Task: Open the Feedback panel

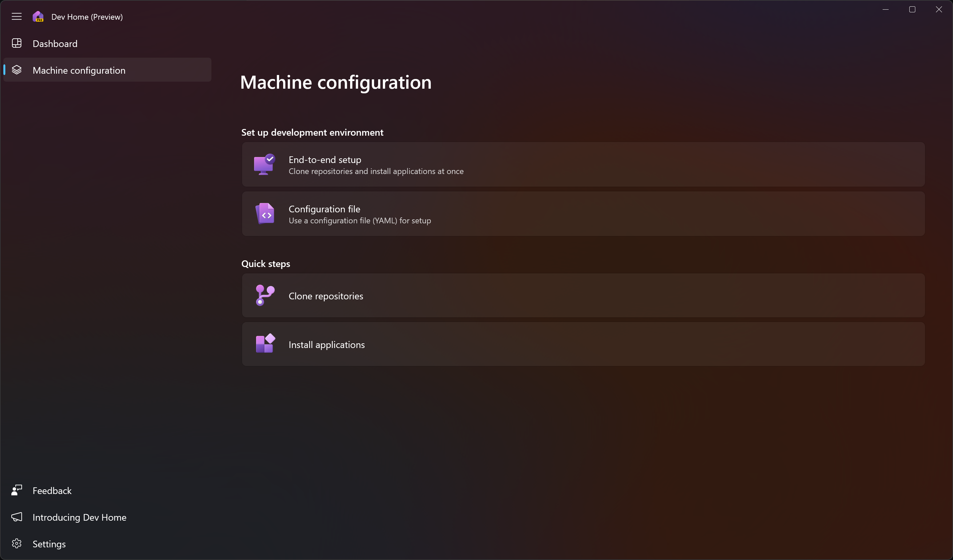Action: coord(52,490)
